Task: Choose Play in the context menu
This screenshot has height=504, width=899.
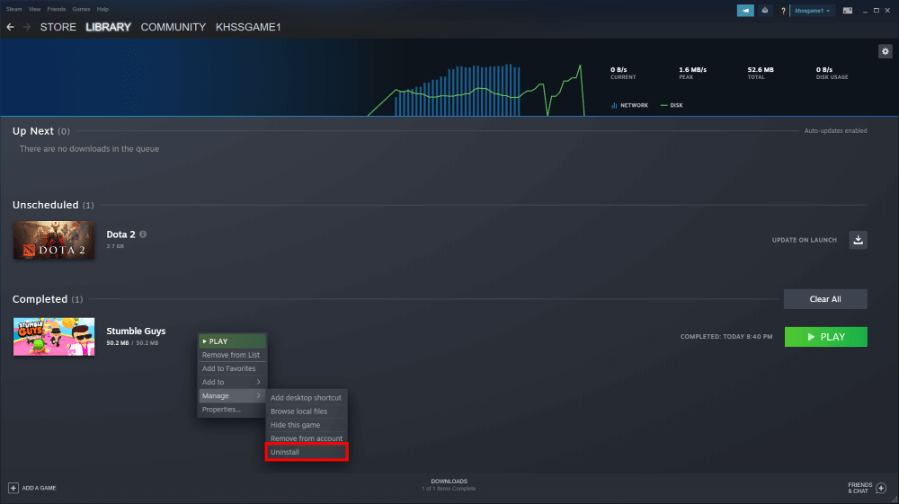Action: pyautogui.click(x=232, y=341)
